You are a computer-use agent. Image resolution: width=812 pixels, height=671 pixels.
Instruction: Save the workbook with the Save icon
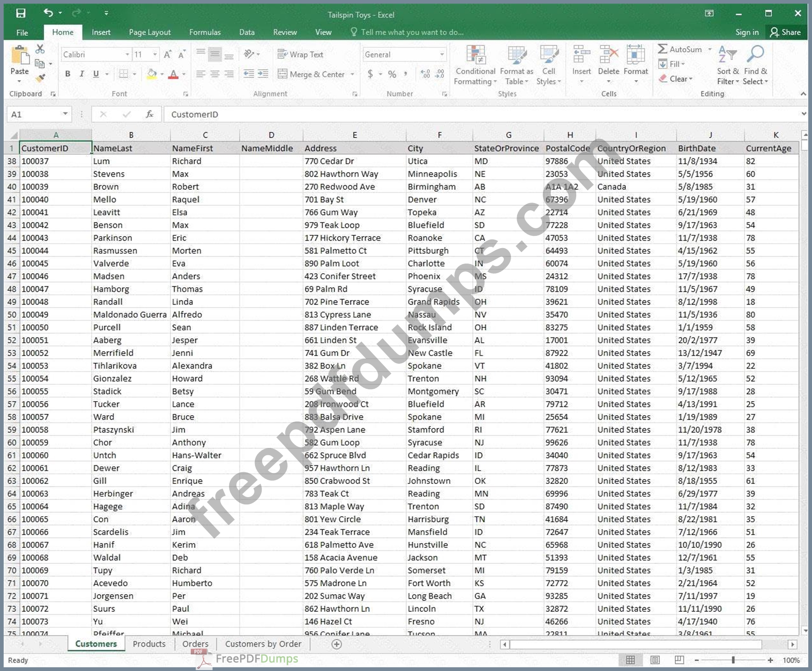coord(20,13)
